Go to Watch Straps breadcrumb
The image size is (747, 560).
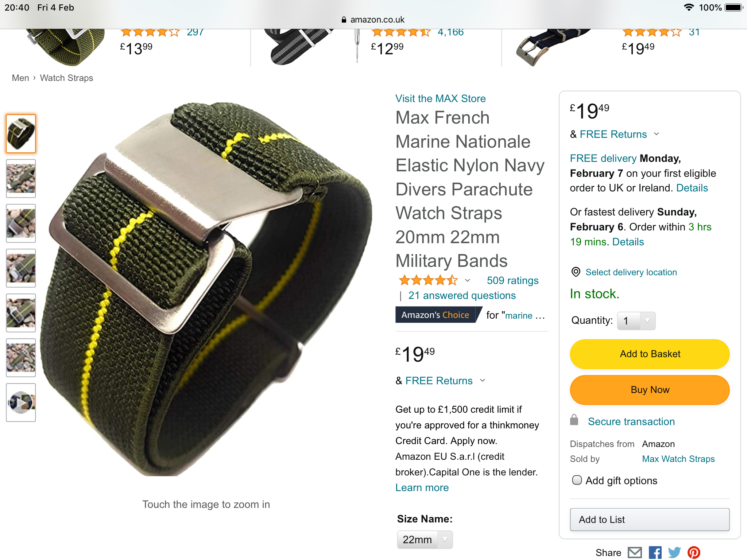tap(66, 78)
